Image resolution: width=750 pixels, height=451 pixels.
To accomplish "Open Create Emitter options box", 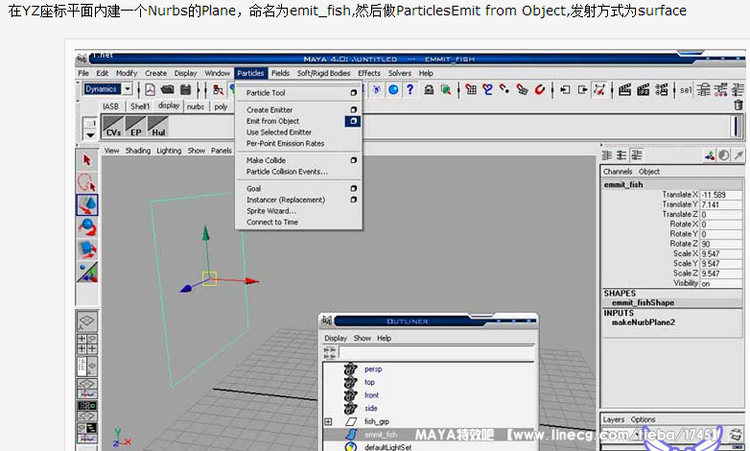I will point(353,110).
